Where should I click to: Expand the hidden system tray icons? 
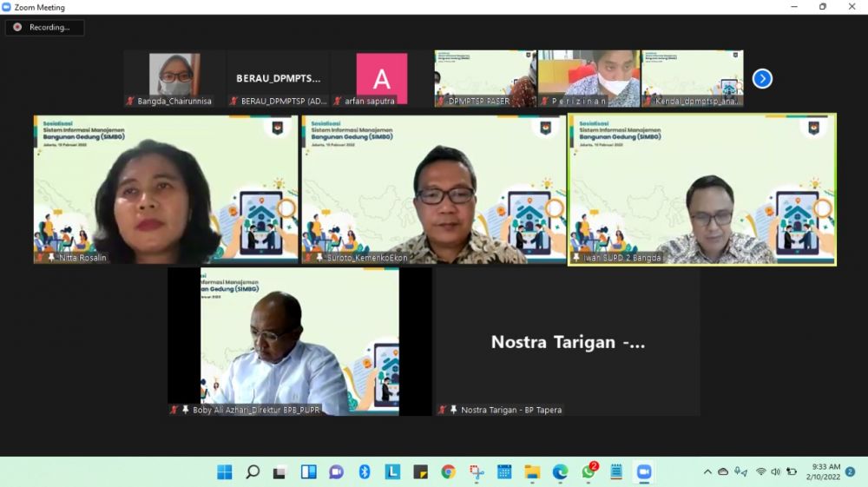(x=707, y=472)
